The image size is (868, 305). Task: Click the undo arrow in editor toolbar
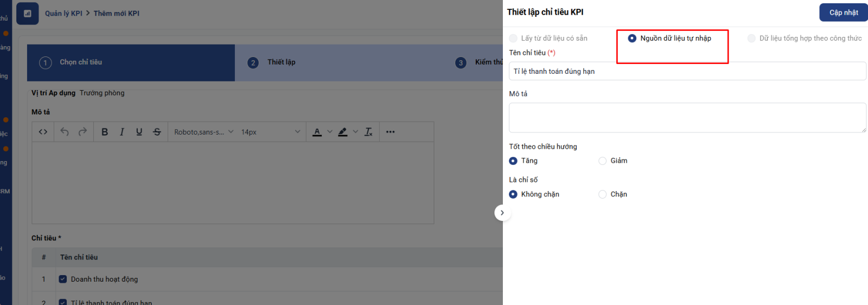click(65, 132)
